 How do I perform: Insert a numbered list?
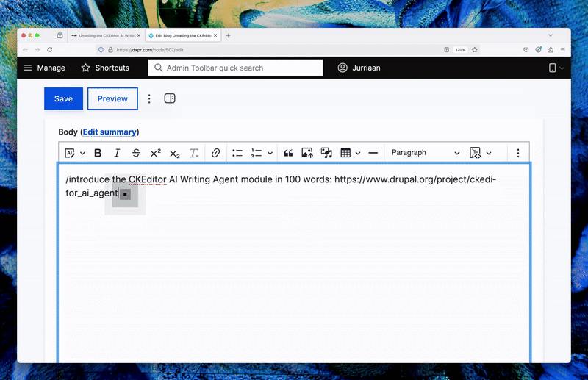(x=257, y=153)
